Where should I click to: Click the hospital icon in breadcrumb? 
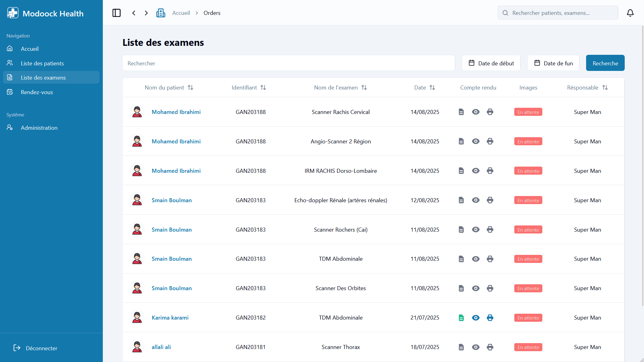(161, 13)
